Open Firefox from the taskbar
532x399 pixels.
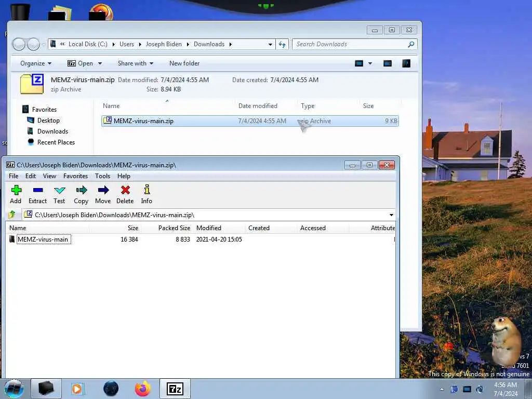click(x=143, y=389)
